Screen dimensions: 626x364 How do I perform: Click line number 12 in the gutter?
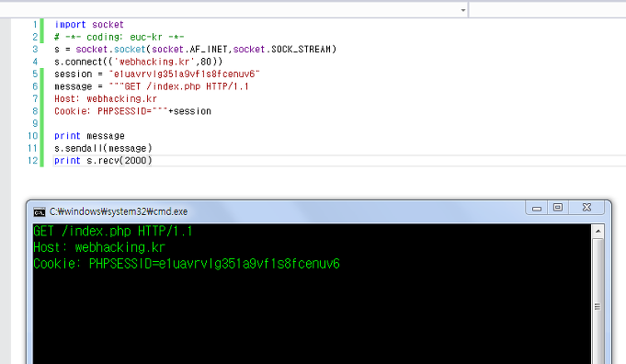point(33,161)
